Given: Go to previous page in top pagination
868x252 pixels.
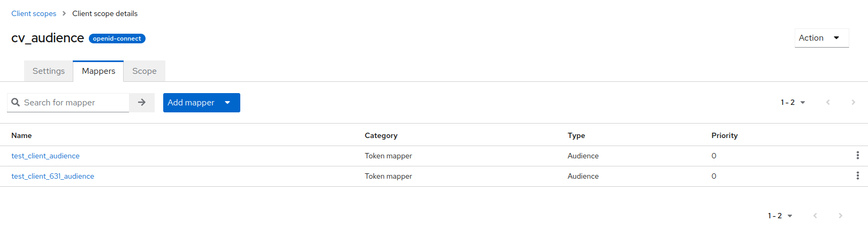Looking at the screenshot, I should [828, 102].
